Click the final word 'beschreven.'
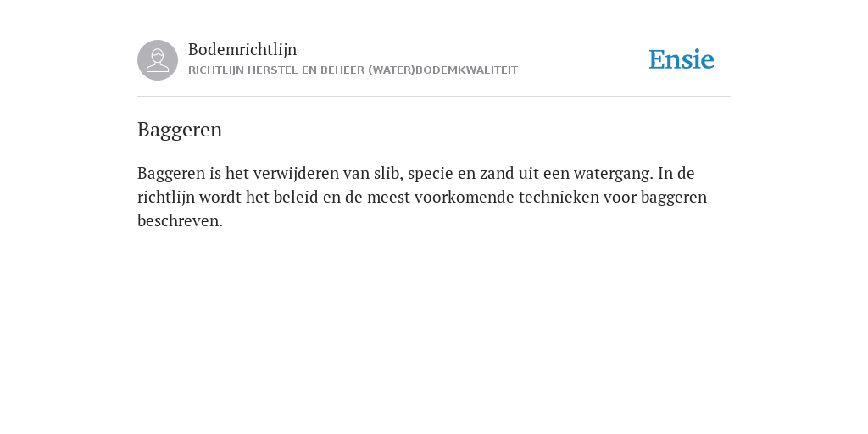Image resolution: width=868 pixels, height=434 pixels. coord(180,221)
